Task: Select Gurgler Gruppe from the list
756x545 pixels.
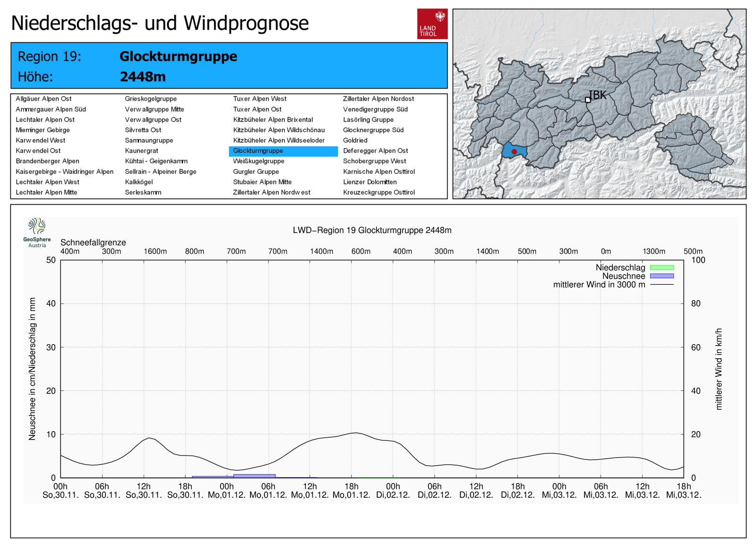Action: [x=256, y=172]
